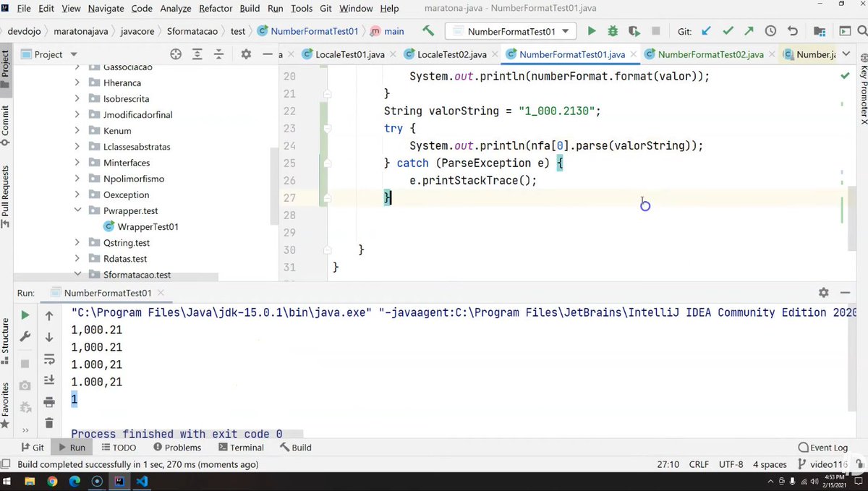Click Windows Start button
868x491 pixels.
click(9, 481)
